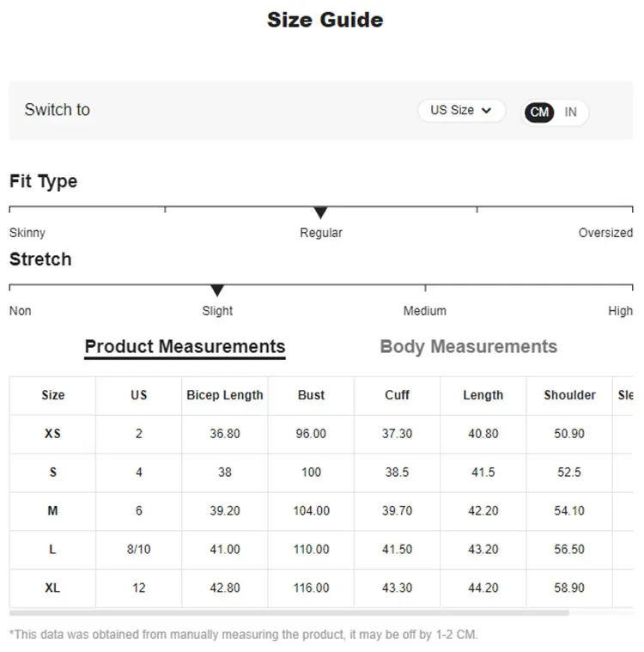This screenshot has height=652, width=644.
Task: Click the Bust column header
Action: [x=311, y=395]
